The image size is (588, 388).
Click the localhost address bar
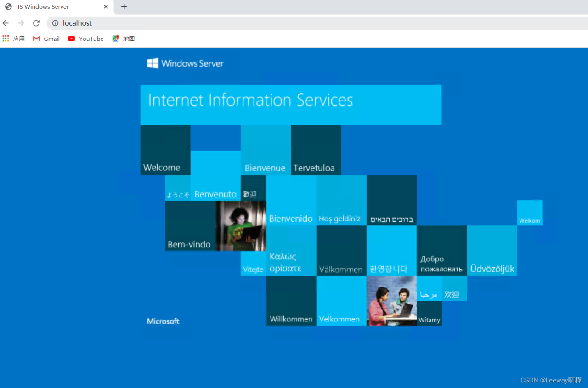click(276, 23)
